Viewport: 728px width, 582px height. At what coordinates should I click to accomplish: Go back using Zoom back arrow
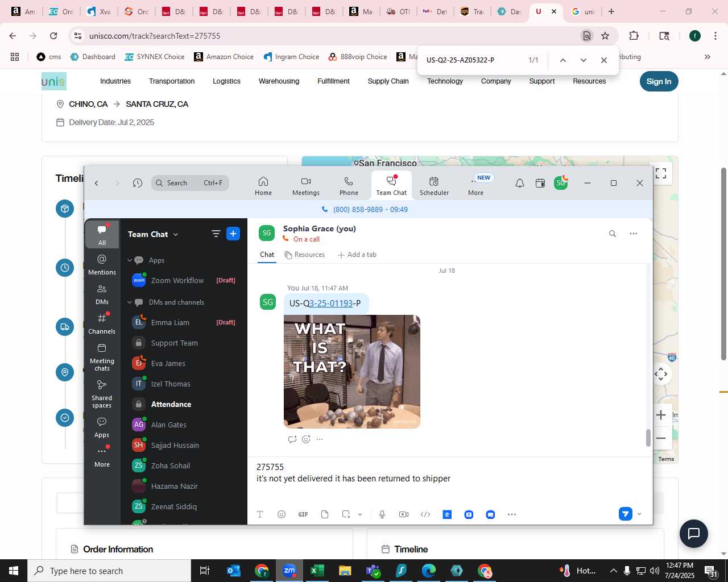click(97, 183)
